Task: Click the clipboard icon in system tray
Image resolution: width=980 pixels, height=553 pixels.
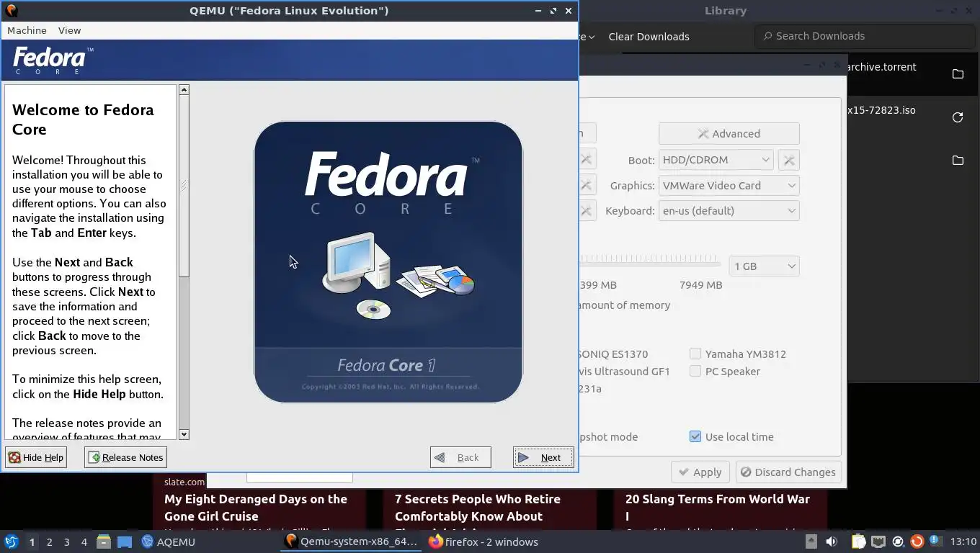Action: pyautogui.click(x=858, y=541)
